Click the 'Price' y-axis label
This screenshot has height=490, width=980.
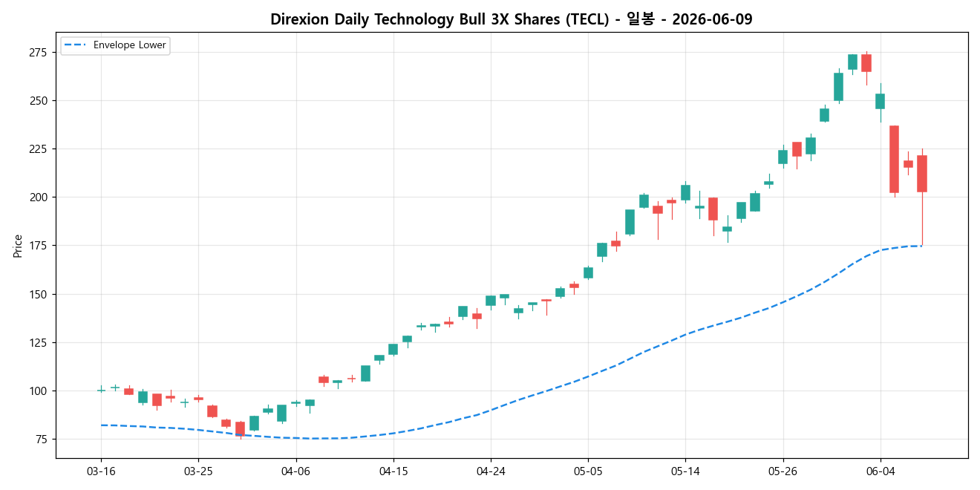[x=17, y=246]
